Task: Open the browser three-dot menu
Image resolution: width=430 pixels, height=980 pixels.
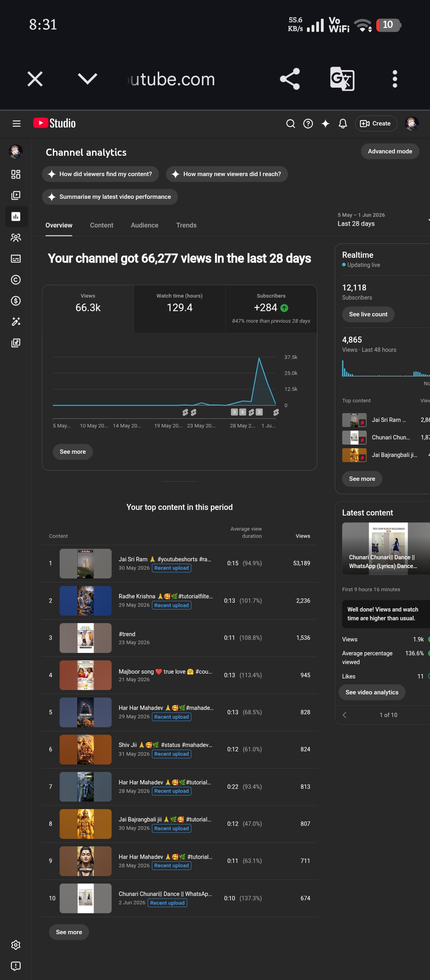Action: [395, 79]
